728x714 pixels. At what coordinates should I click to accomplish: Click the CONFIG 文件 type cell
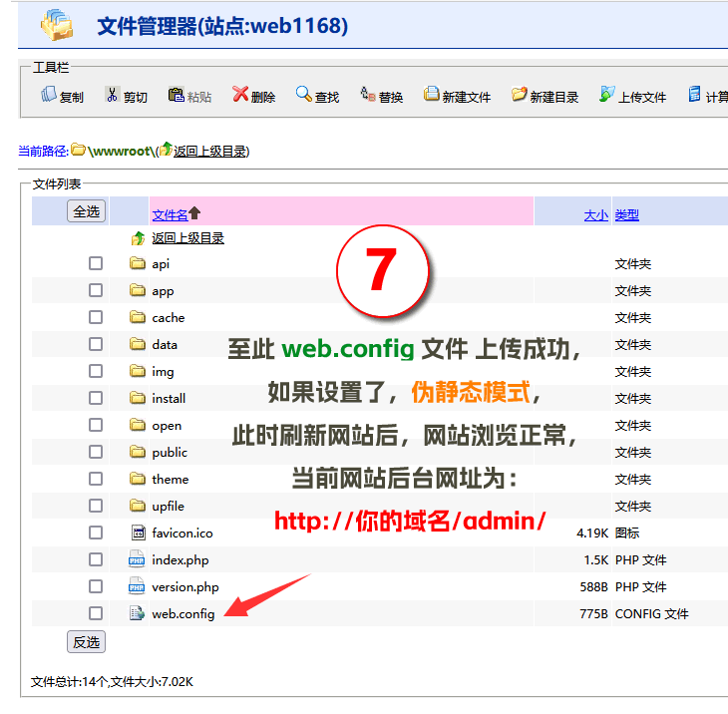(x=652, y=613)
